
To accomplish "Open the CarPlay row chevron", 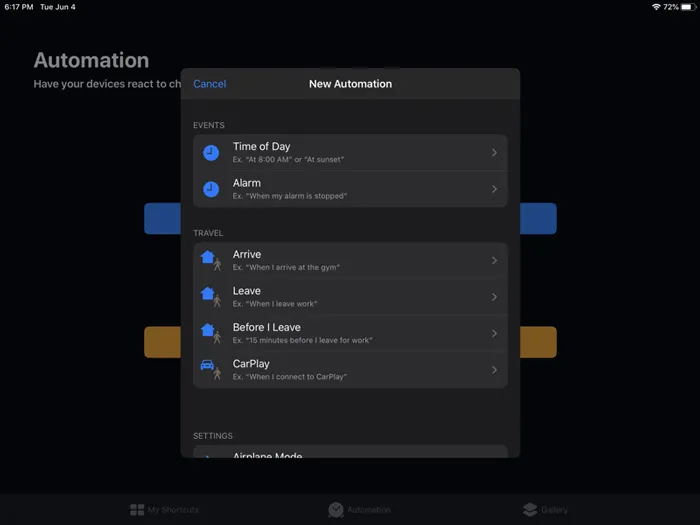I will 494,370.
